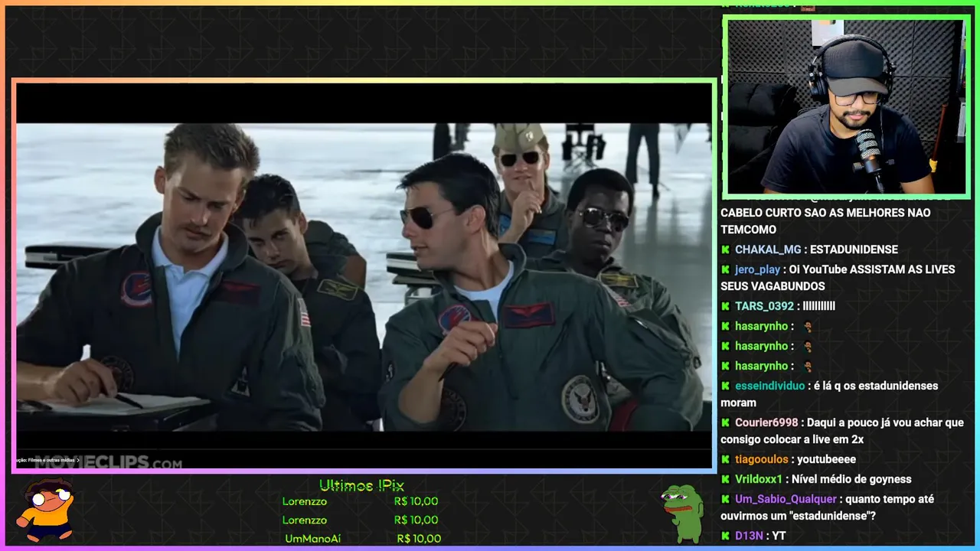Click the R$ 10,00 amount beside UmManoAi
The width and height of the screenshot is (980, 551).
(x=419, y=539)
